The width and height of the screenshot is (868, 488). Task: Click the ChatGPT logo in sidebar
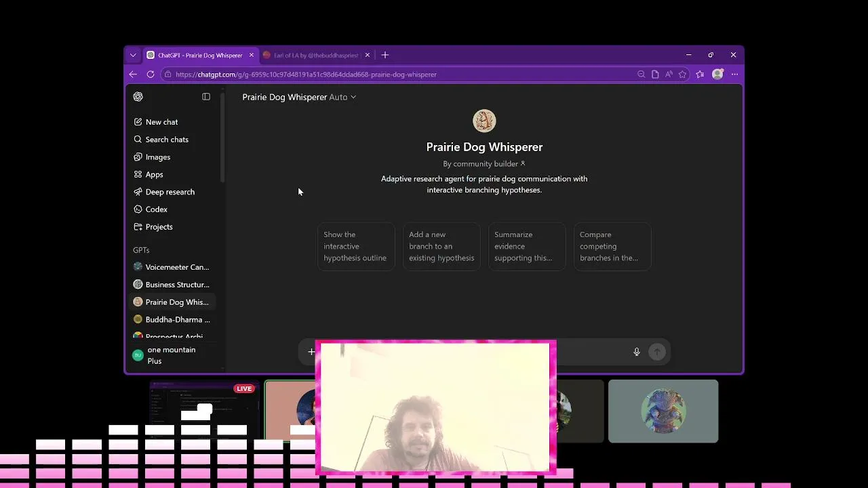(138, 97)
